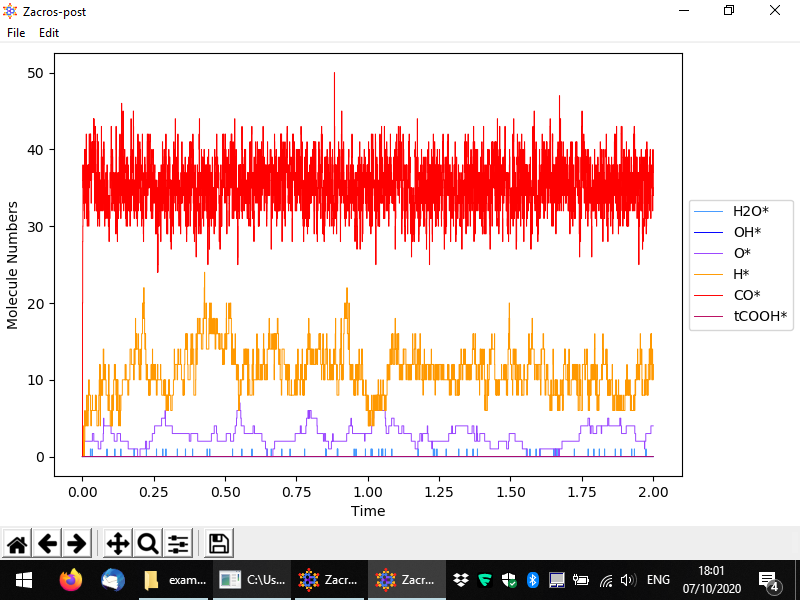Open Firefox from the taskbar
The width and height of the screenshot is (800, 600).
pos(70,580)
